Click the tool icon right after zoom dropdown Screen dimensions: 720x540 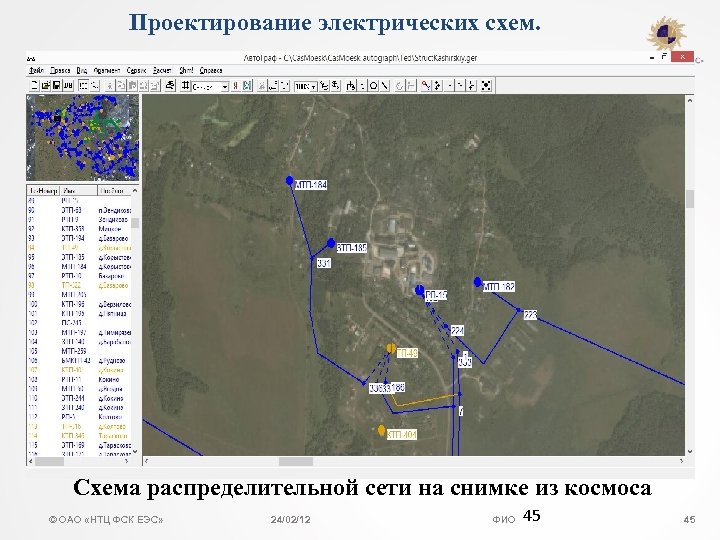tap(325, 86)
